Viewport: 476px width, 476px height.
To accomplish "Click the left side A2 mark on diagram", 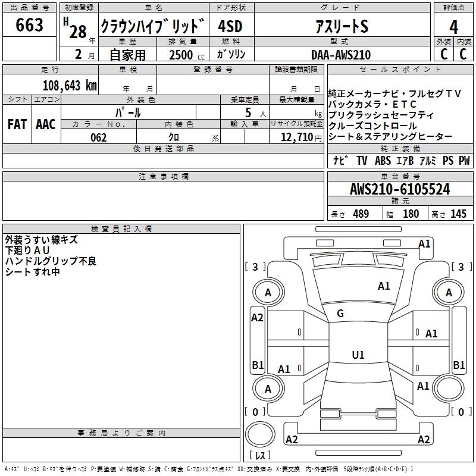I will click(257, 318).
